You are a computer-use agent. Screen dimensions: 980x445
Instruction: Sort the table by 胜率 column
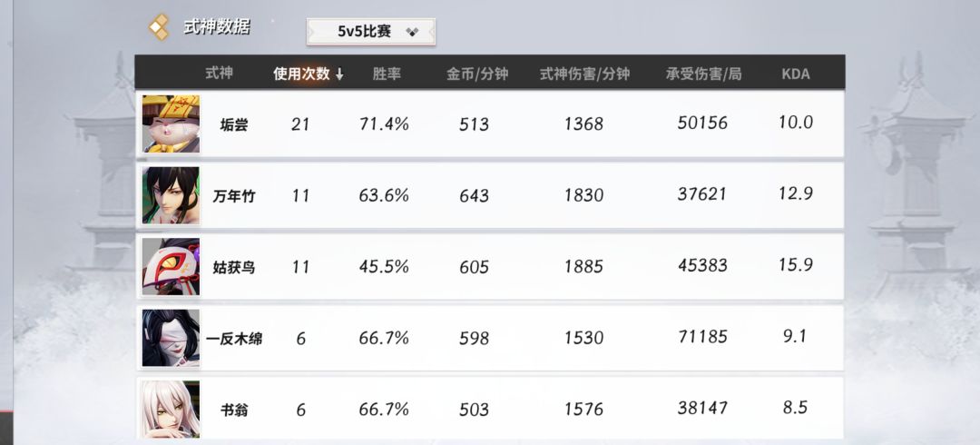[x=387, y=74]
